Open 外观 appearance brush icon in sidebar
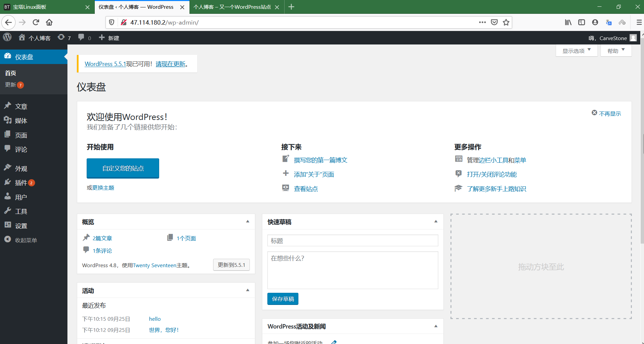The height and width of the screenshot is (344, 644). 8,168
